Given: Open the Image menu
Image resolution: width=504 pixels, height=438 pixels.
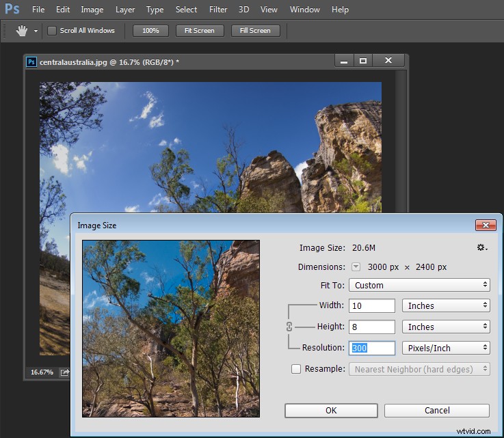Looking at the screenshot, I should (x=92, y=10).
